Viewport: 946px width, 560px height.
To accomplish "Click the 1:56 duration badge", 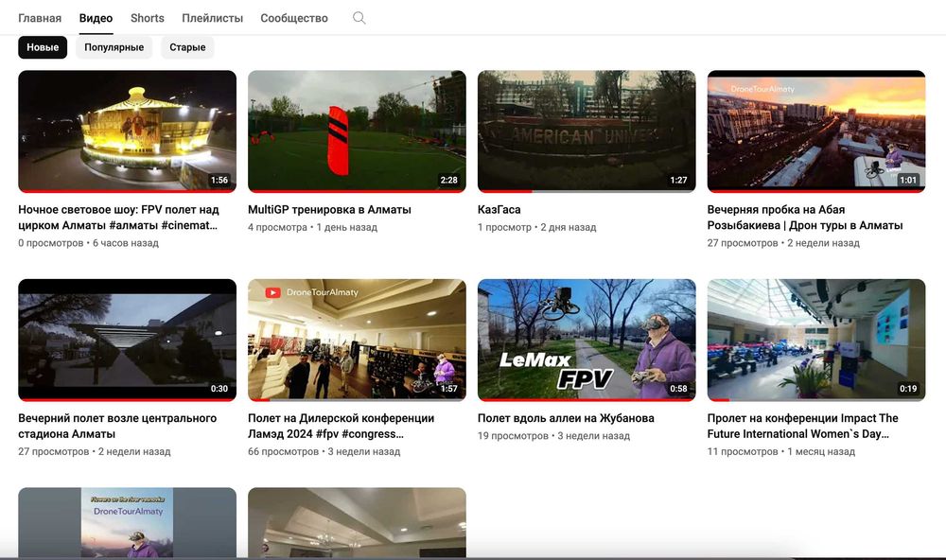I will (x=219, y=180).
